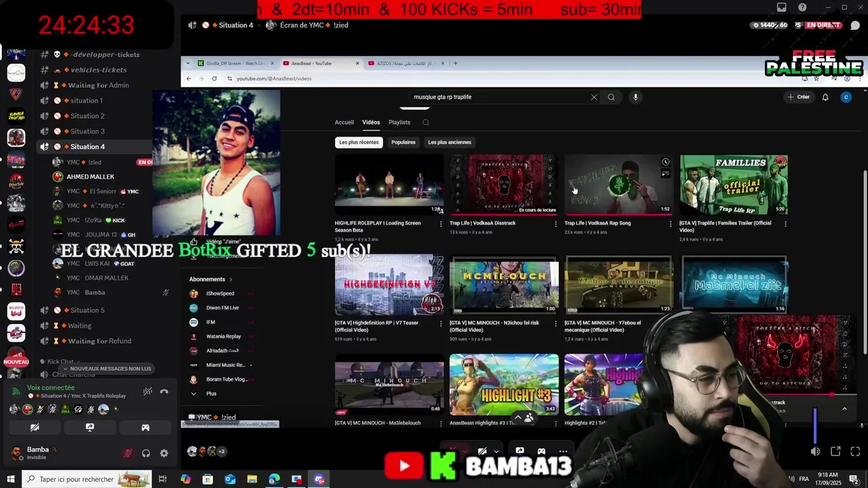This screenshot has width=868, height=488.
Task: Jump to nouveaux messages non lus
Action: [x=107, y=369]
